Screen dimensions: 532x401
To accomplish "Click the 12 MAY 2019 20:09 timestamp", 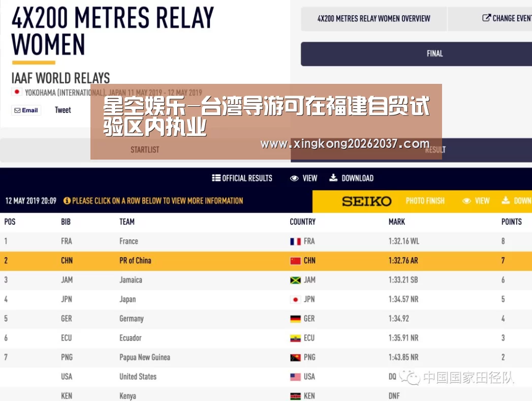I will click(31, 201).
